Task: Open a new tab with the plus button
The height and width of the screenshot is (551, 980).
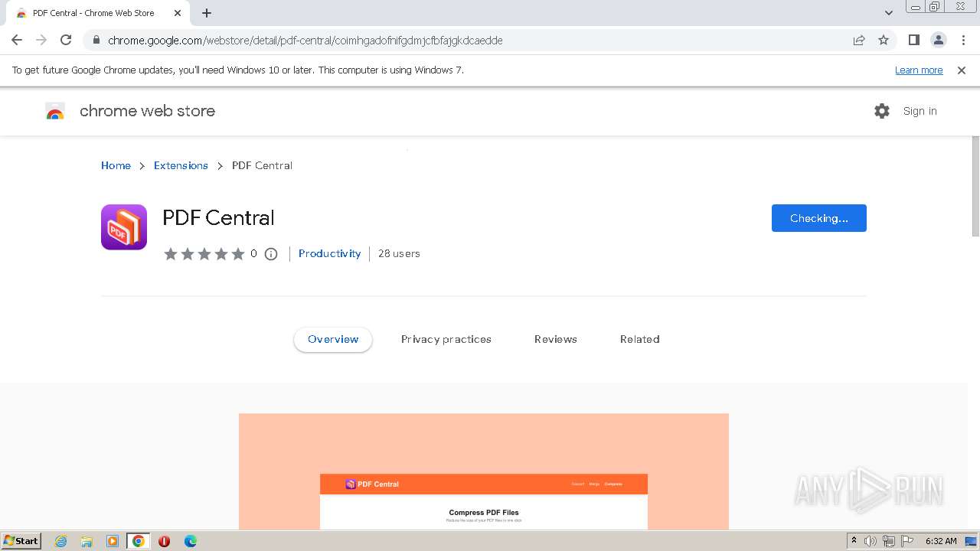Action: click(207, 13)
